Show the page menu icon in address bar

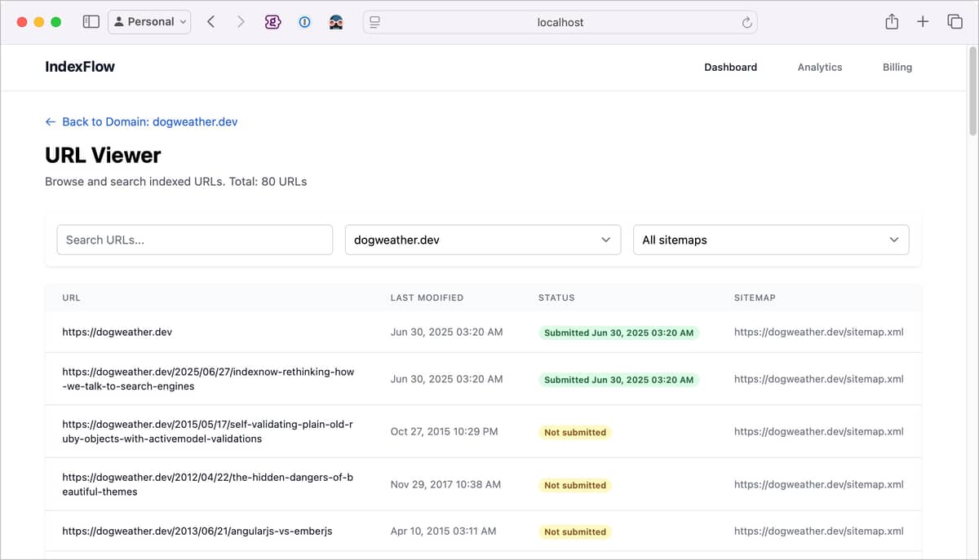click(375, 23)
